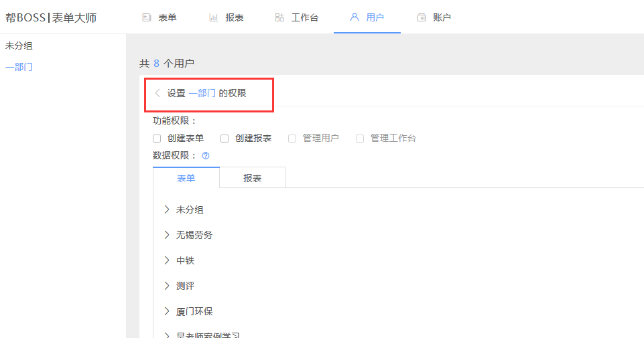Click the person icon beside 用户
644x338 pixels.
(x=355, y=17)
